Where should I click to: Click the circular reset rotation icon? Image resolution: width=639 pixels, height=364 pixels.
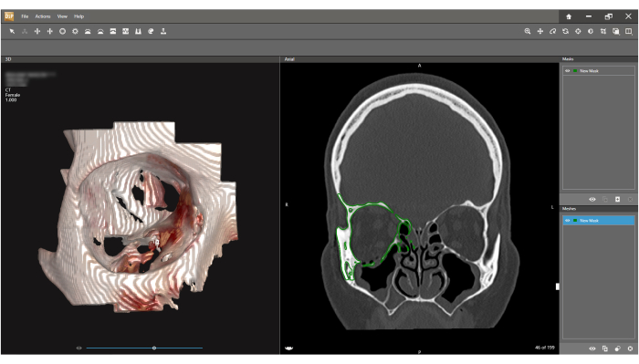[x=565, y=31]
